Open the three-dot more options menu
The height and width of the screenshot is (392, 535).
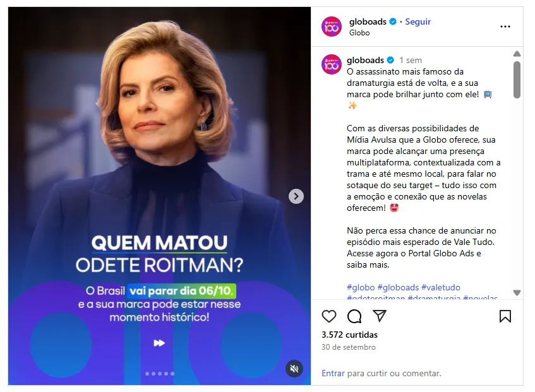click(x=505, y=27)
